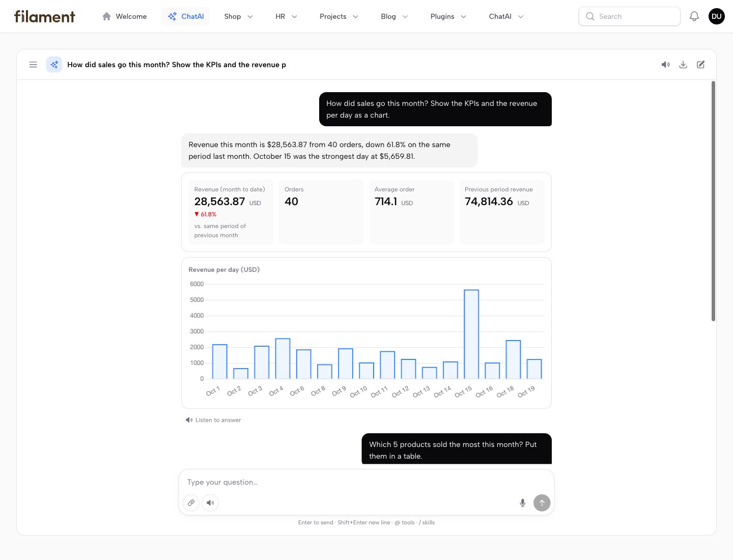Select the Oct 15 revenue bar
Screen dimensions: 733x560
click(471, 334)
